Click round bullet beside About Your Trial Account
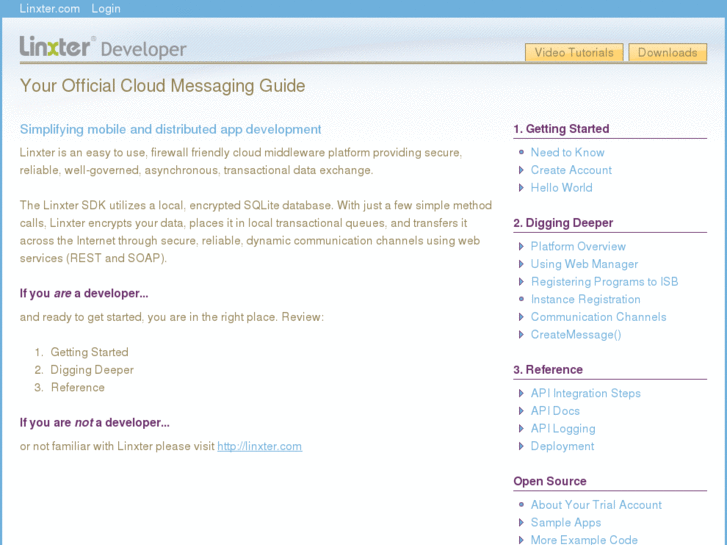 click(x=521, y=505)
